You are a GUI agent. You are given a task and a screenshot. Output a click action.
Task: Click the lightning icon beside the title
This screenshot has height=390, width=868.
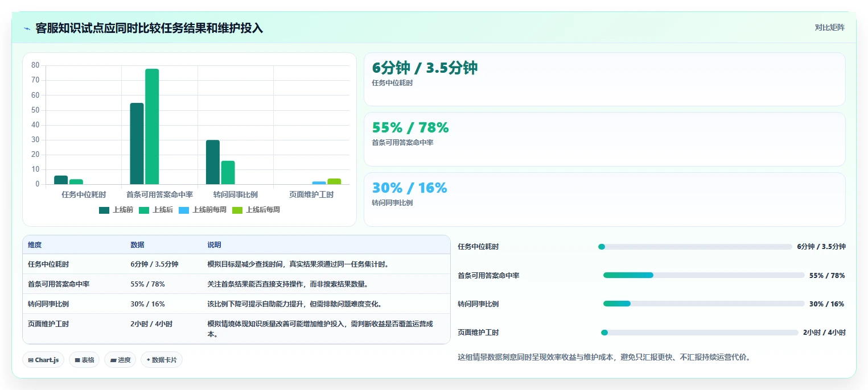pyautogui.click(x=27, y=28)
